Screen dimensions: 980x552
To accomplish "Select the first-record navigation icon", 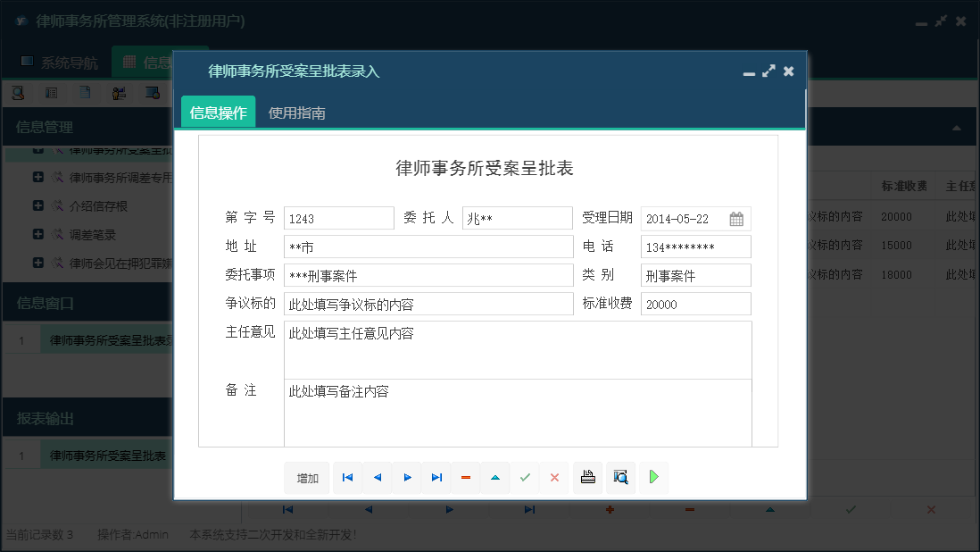I will (x=347, y=477).
